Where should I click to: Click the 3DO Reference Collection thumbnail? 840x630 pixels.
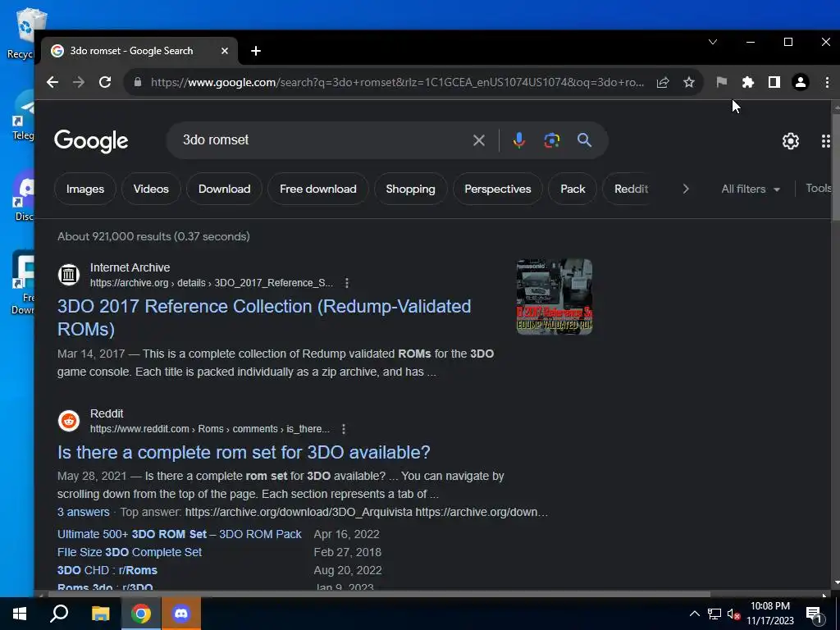coord(555,297)
